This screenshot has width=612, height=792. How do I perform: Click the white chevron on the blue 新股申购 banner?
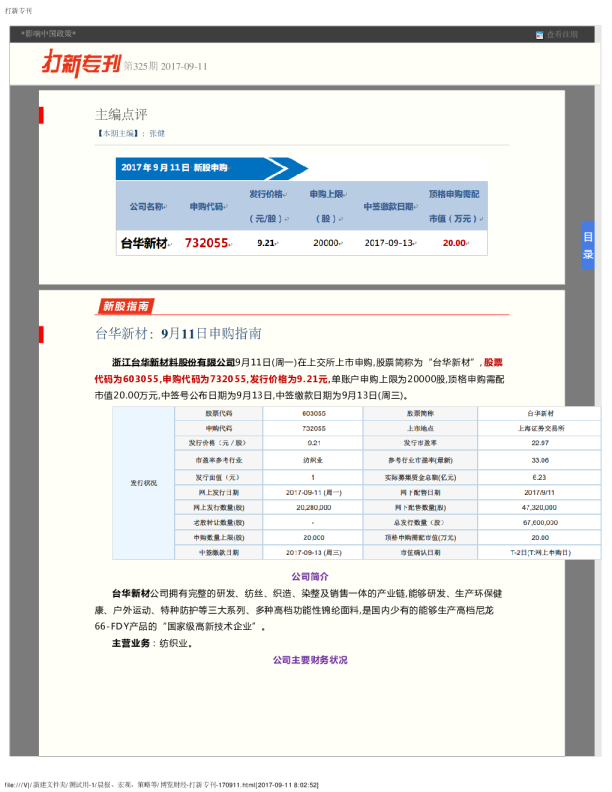[x=285, y=168]
